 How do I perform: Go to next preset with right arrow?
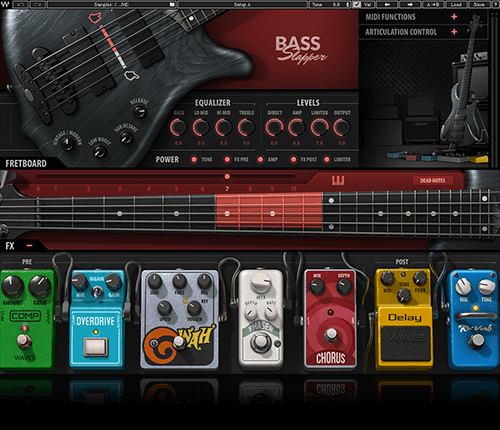point(410,4)
